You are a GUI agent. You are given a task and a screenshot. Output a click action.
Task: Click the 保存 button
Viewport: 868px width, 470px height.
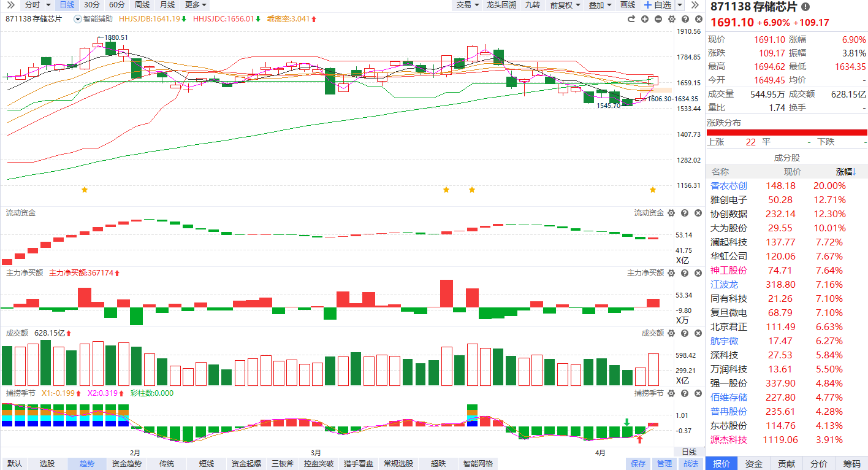tap(638, 464)
